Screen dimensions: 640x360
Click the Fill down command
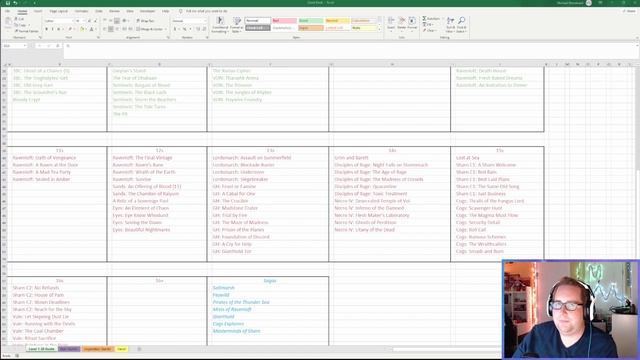coord(427,24)
